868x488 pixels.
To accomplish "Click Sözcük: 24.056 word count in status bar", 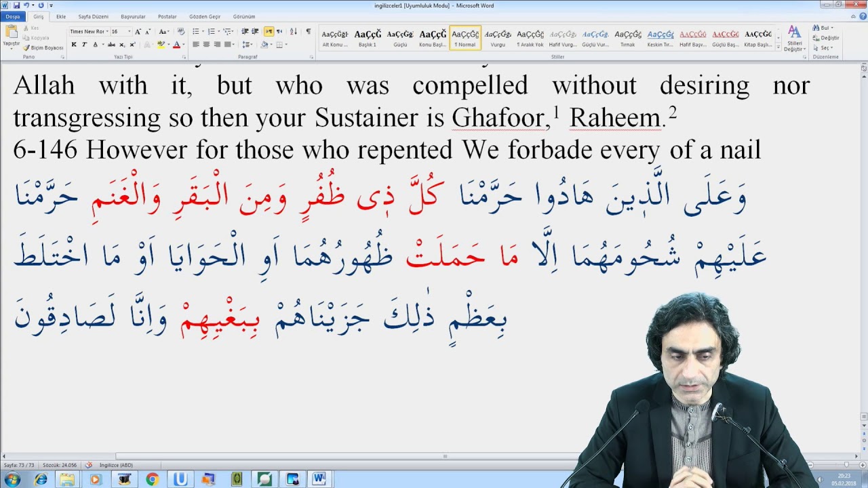I will tap(60, 465).
